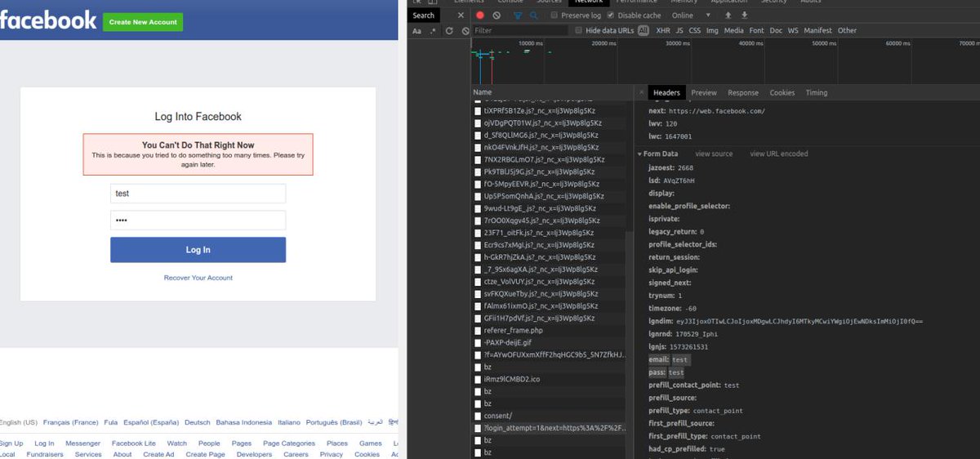Select the 7NX2RBGLmO7.js request
Image resolution: width=980 pixels, height=459 pixels.
click(x=549, y=160)
